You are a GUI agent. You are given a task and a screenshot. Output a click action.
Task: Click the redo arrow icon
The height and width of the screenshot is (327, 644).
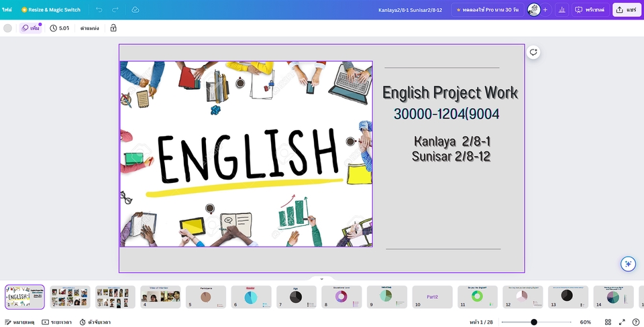coord(115,9)
